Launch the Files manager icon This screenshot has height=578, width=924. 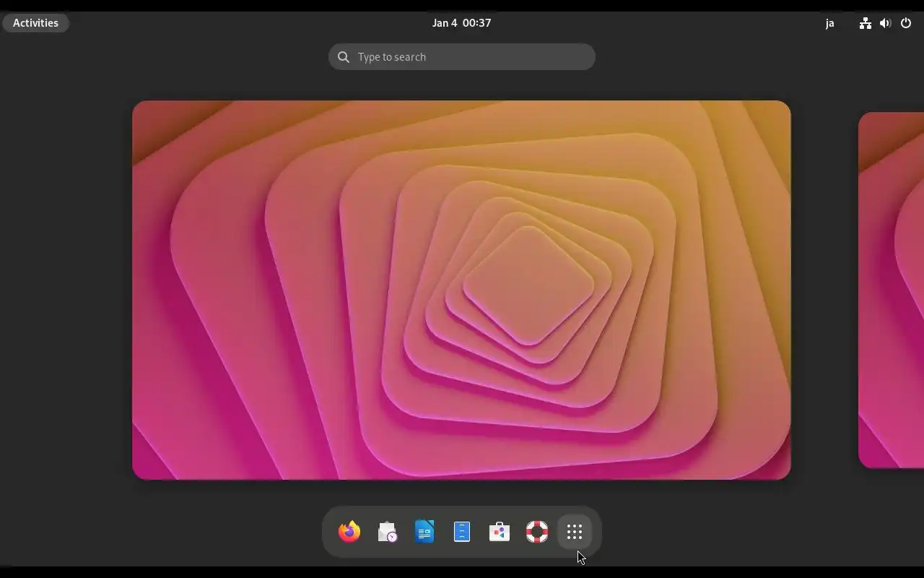tap(462, 532)
